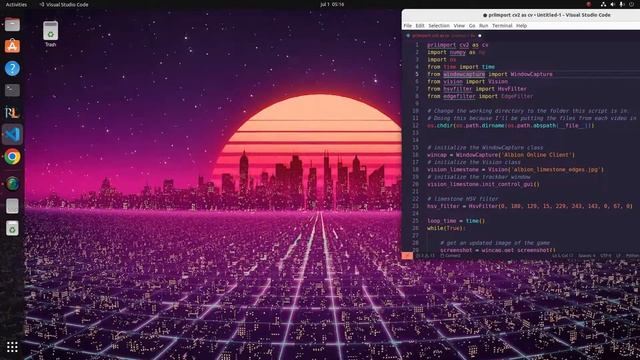The height and width of the screenshot is (360, 640).
Task: Click Activities in the top bar
Action: (16, 4)
